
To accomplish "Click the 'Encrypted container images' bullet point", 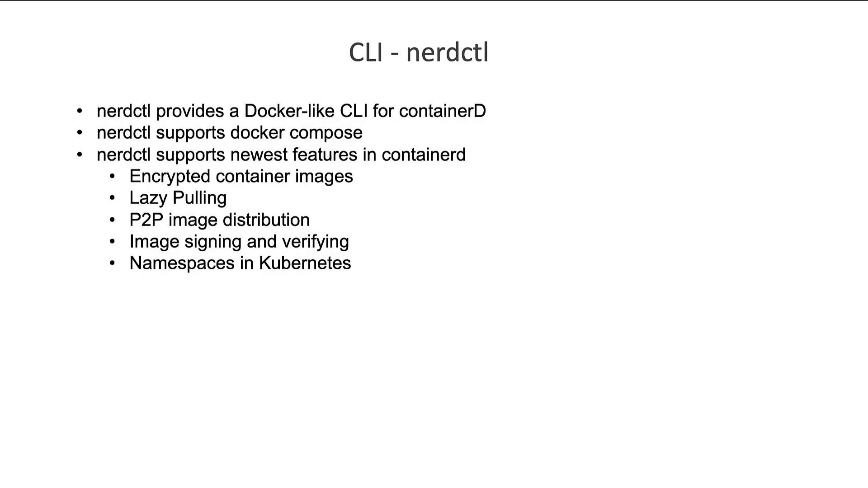I will tap(241, 176).
